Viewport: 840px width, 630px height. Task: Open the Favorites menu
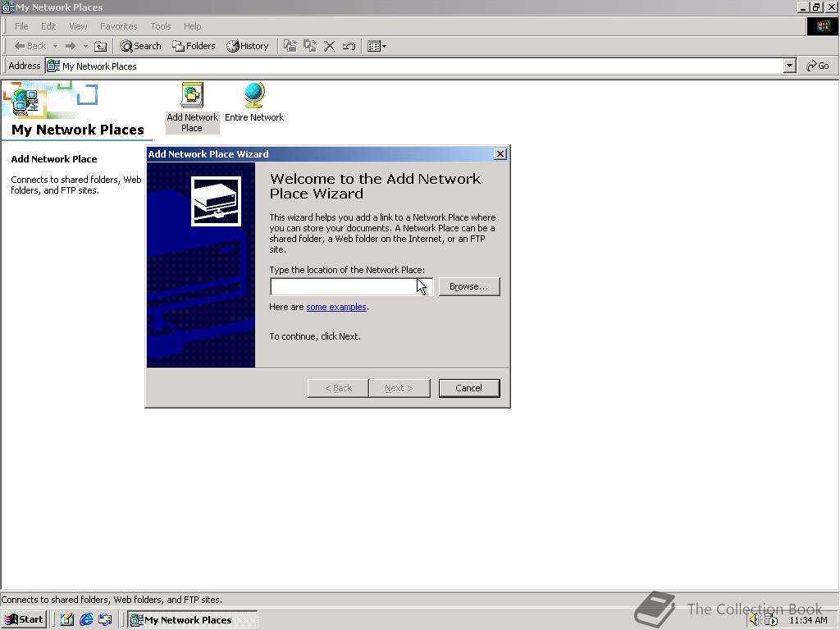coord(118,26)
